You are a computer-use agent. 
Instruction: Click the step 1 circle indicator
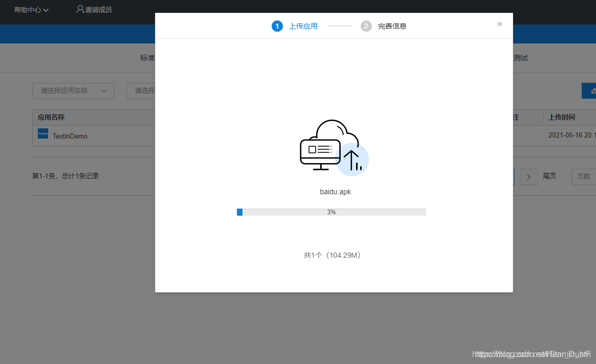point(277,26)
